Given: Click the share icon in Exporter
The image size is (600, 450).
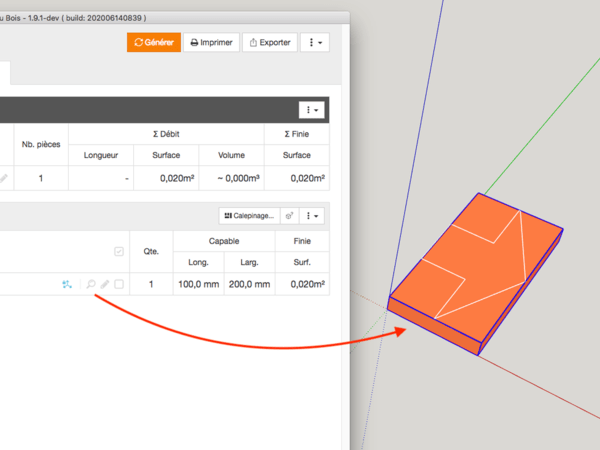Looking at the screenshot, I should [253, 43].
